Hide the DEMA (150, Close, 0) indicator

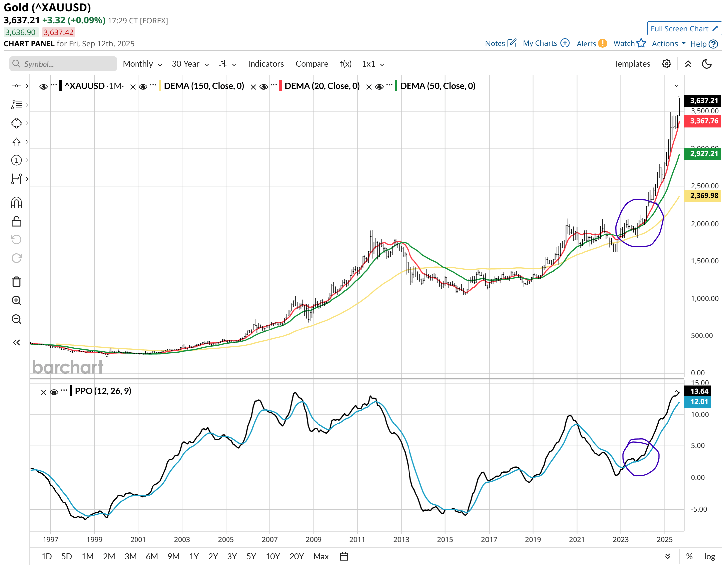pos(143,86)
